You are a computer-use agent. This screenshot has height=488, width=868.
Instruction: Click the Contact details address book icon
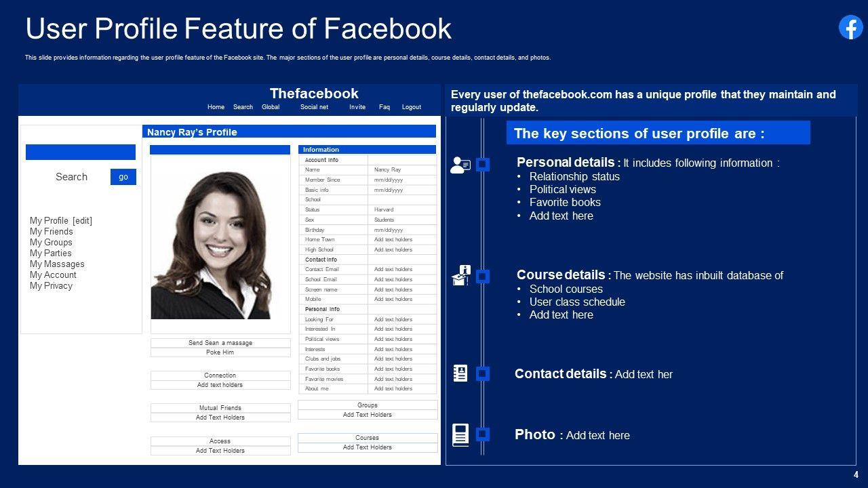point(460,373)
